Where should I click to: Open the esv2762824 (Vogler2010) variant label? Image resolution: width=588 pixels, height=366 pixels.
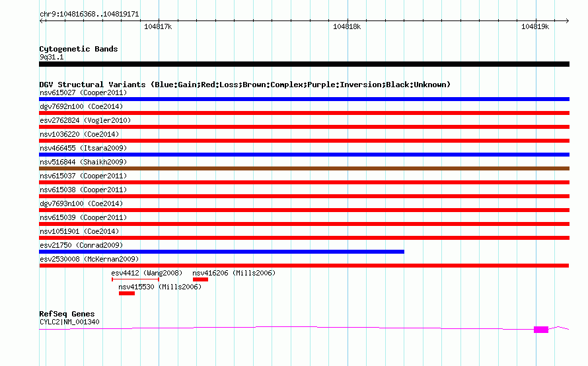coord(85,120)
